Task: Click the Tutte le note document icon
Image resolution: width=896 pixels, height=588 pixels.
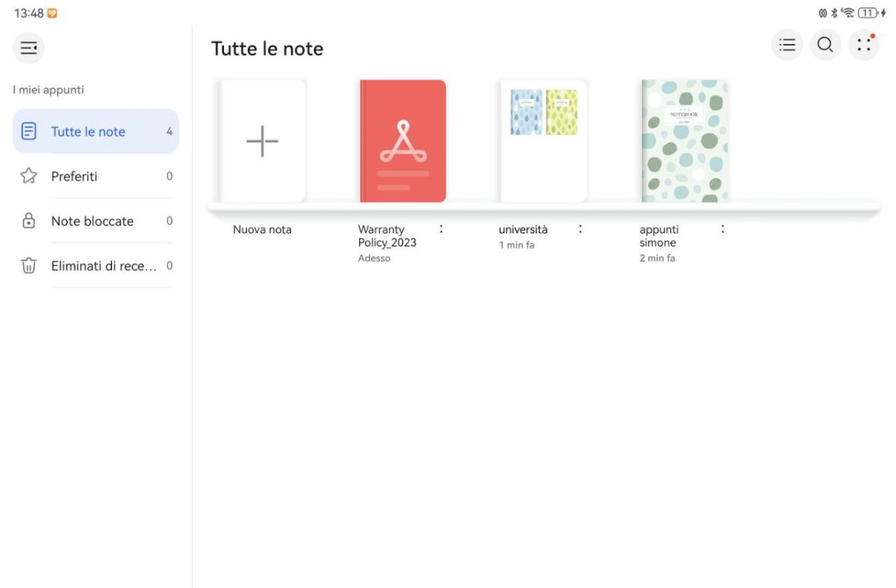Action: point(28,131)
